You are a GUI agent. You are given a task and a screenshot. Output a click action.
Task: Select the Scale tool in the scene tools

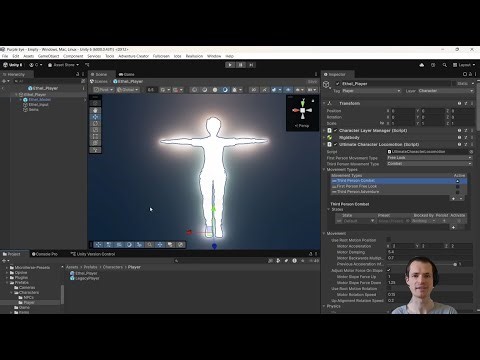(95, 130)
